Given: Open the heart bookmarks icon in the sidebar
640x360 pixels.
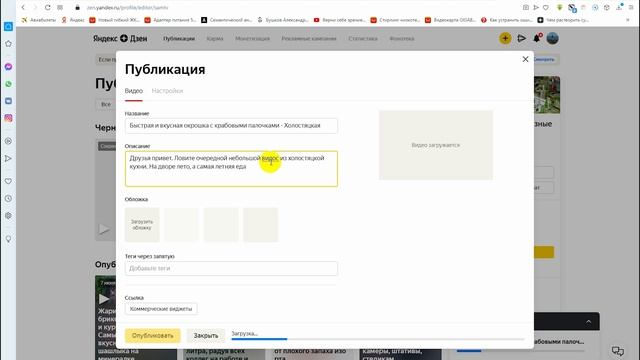Looking at the screenshot, I should 8,181.
